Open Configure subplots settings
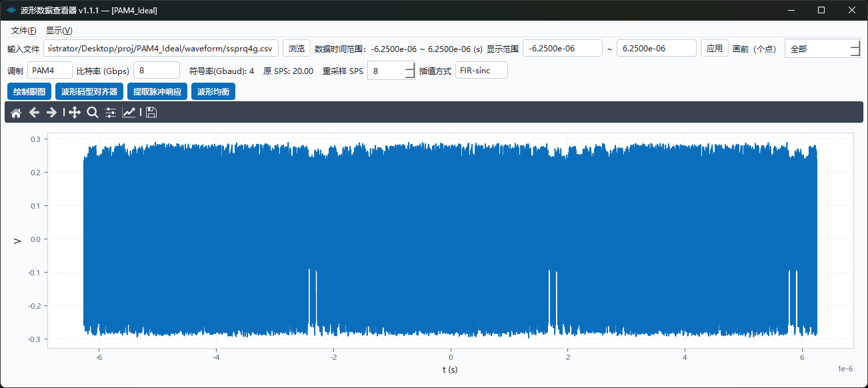The width and height of the screenshot is (868, 388). coord(111,113)
